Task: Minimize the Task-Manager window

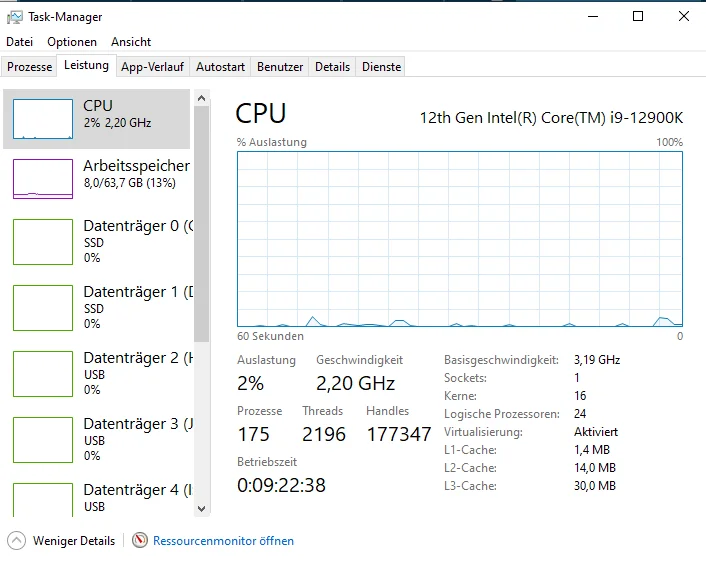Action: (593, 17)
